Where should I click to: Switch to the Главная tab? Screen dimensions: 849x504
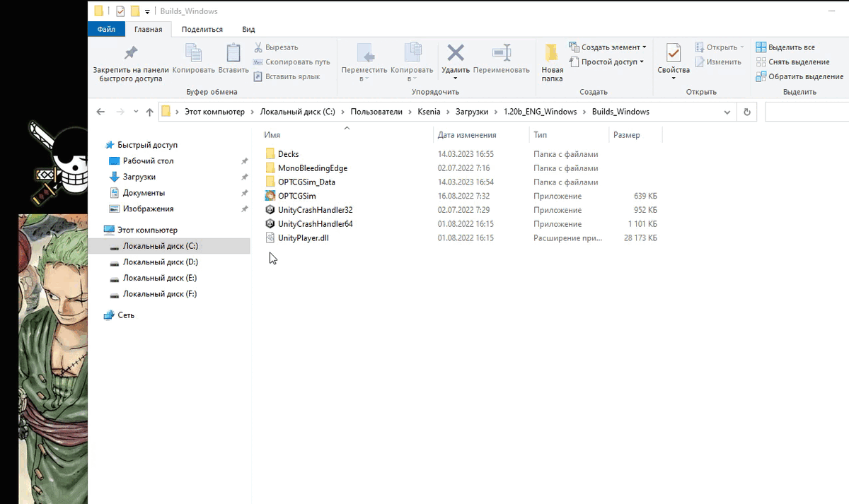coord(149,29)
